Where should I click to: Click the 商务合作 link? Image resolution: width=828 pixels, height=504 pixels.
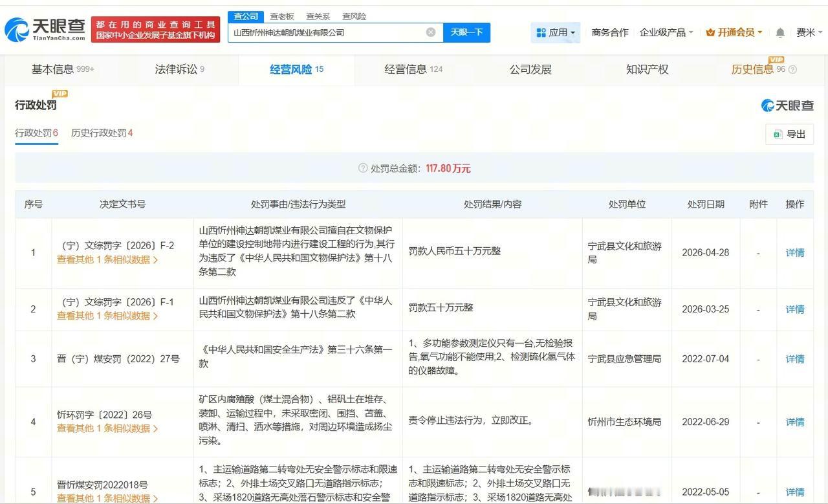point(610,32)
